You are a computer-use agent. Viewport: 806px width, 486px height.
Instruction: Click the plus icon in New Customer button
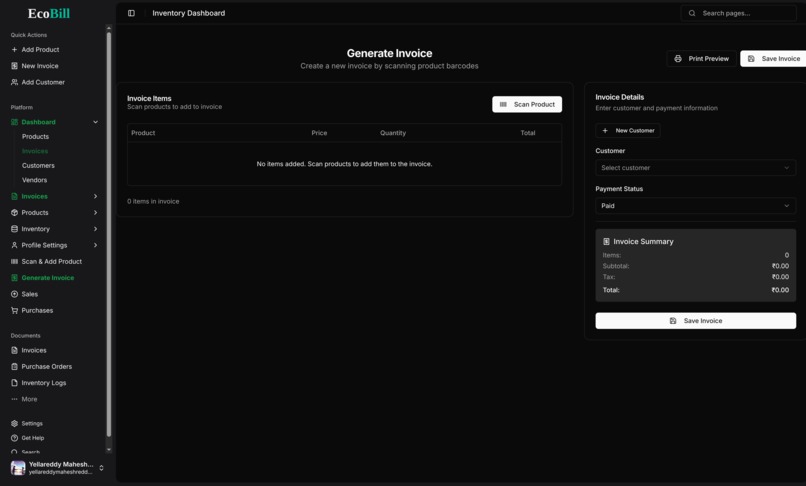pyautogui.click(x=605, y=131)
